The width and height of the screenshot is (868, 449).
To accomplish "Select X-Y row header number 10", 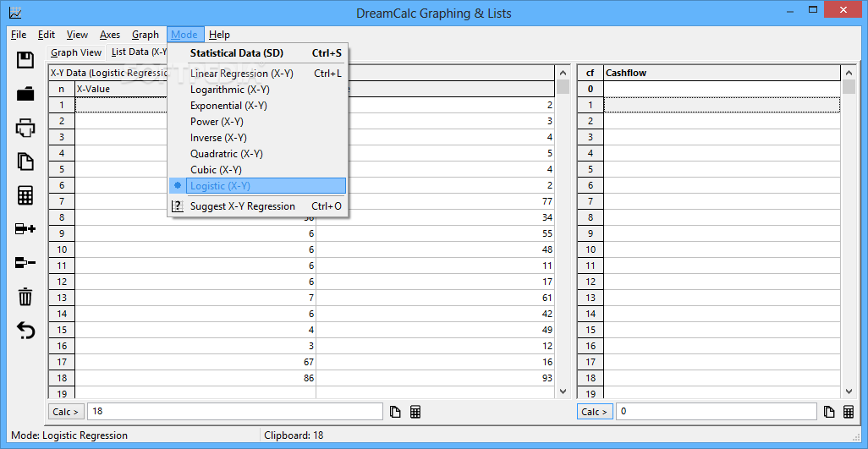I will point(62,249).
